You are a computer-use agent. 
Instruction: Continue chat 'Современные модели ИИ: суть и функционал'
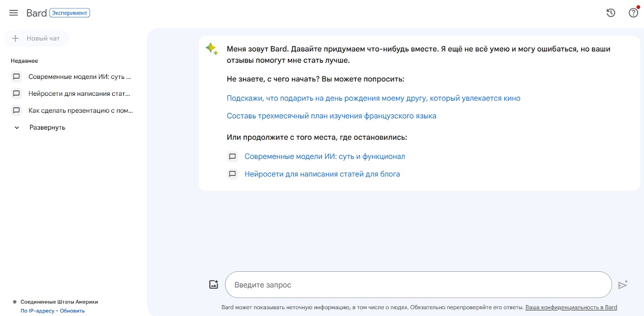325,156
